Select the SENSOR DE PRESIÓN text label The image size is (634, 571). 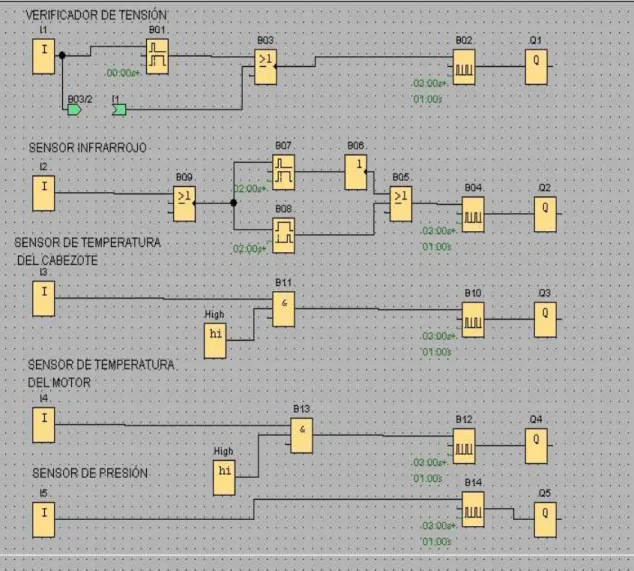tap(90, 473)
